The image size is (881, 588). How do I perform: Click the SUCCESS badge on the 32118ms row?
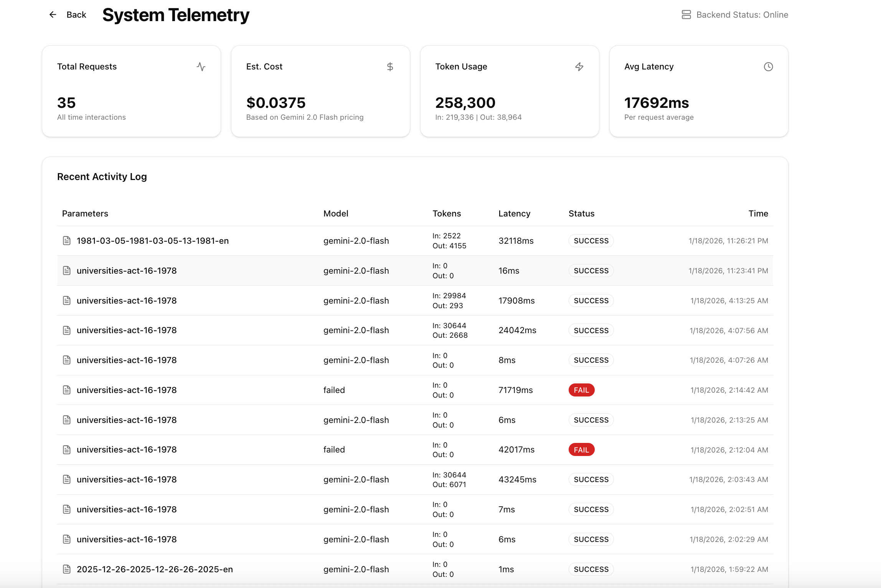click(591, 241)
